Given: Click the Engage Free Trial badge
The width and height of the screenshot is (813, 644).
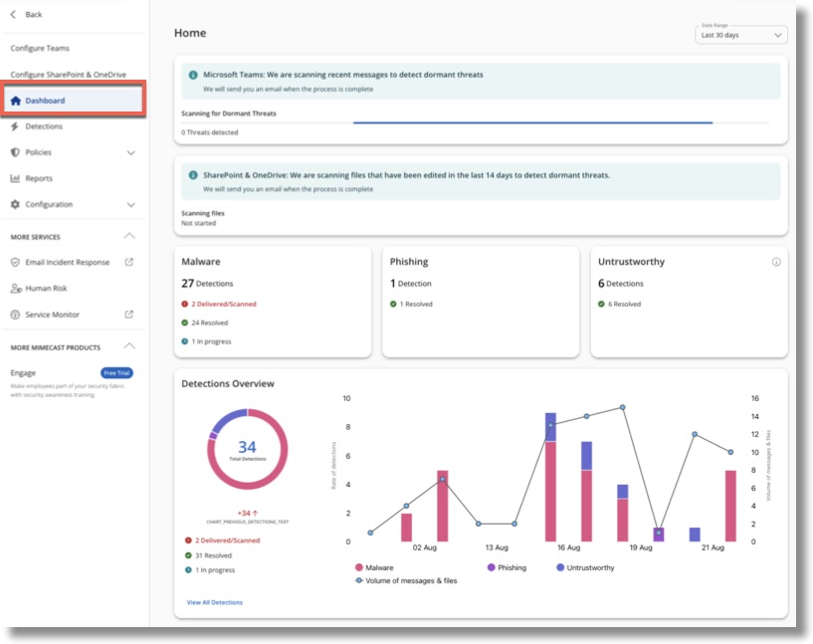Looking at the screenshot, I should coord(117,371).
